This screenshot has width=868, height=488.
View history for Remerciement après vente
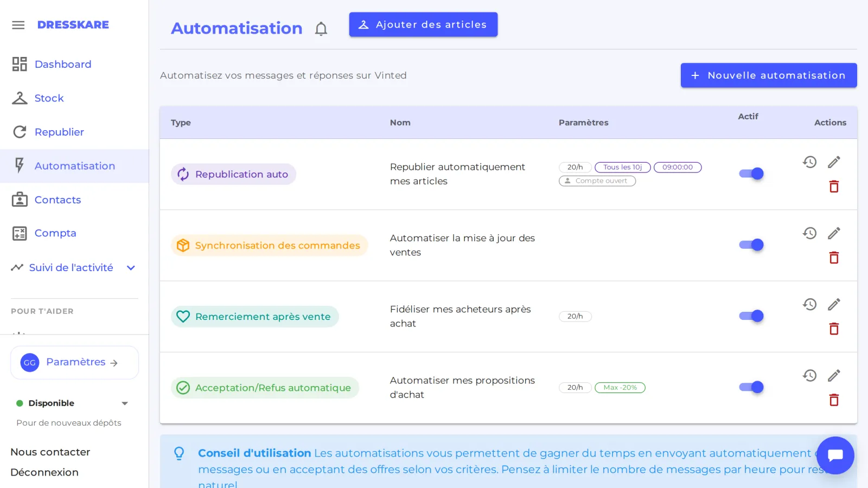point(810,304)
